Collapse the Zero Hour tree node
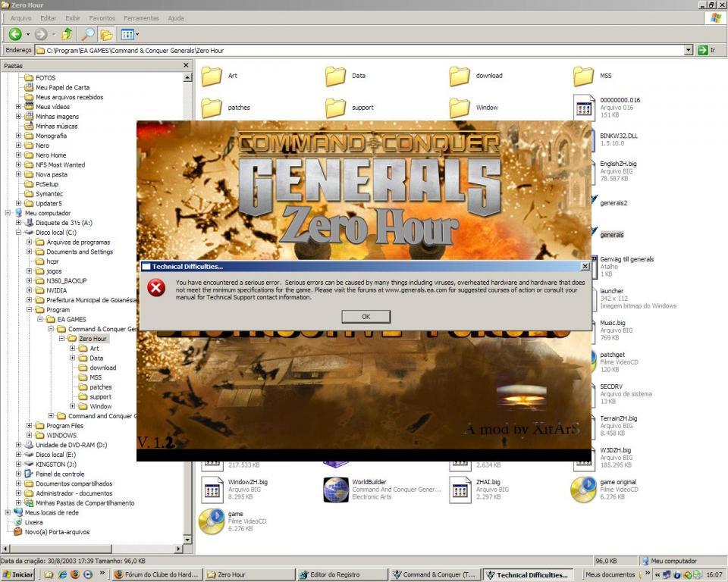Viewport: 728px width, 582px height. [61, 339]
